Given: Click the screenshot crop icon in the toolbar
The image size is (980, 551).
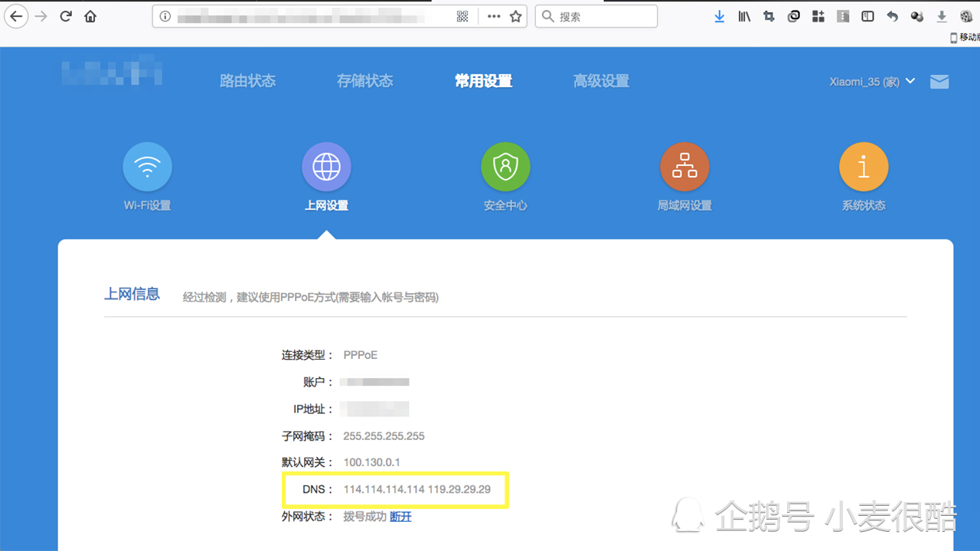Looking at the screenshot, I should 769,15.
